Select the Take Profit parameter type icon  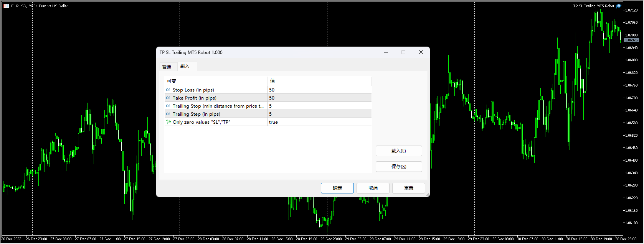(168, 98)
